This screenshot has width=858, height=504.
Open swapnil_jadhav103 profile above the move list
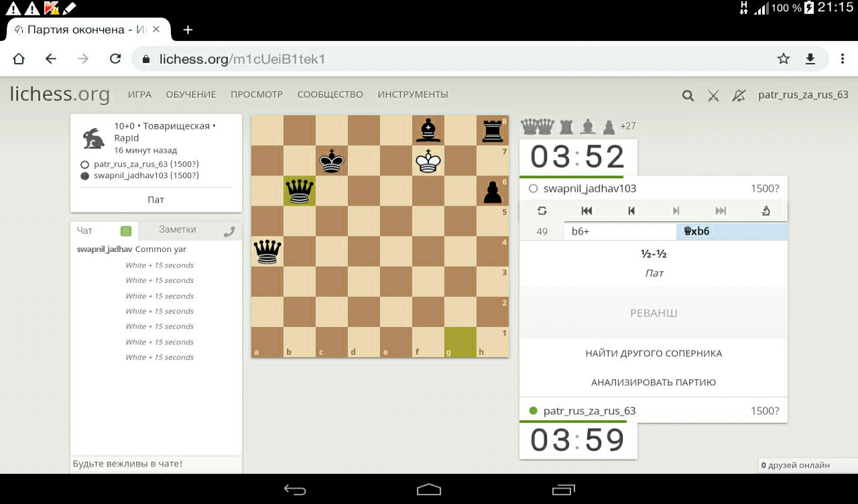click(590, 189)
